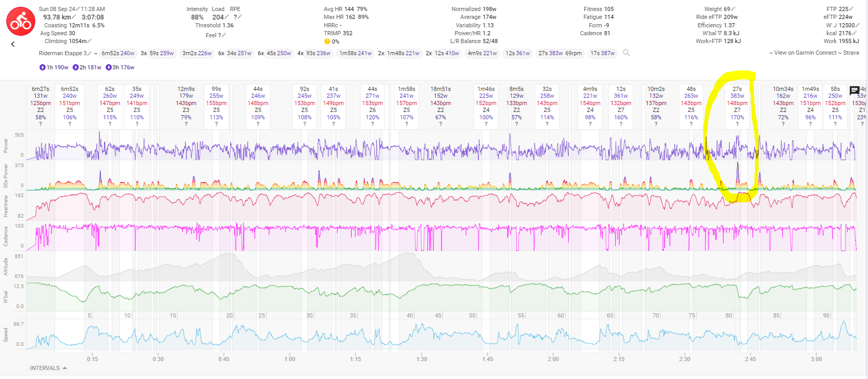
Task: Click the yellow question mark beside 0%
Action: [327, 42]
